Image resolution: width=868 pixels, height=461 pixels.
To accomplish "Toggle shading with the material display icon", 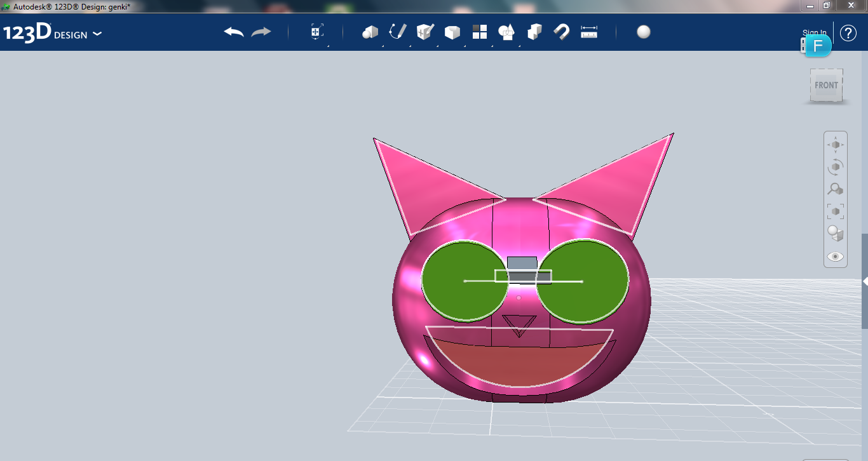I will [834, 233].
